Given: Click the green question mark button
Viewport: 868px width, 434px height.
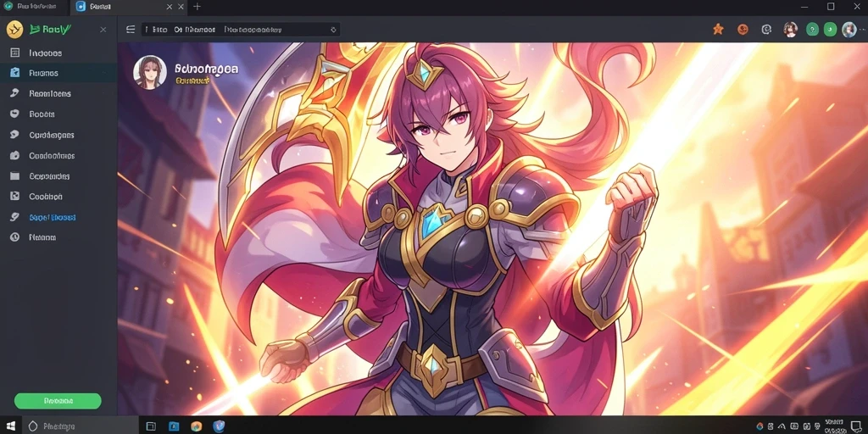Looking at the screenshot, I should click(812, 30).
